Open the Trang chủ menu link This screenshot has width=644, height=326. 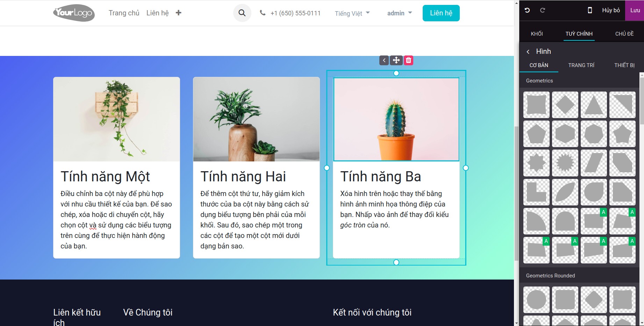pyautogui.click(x=124, y=13)
